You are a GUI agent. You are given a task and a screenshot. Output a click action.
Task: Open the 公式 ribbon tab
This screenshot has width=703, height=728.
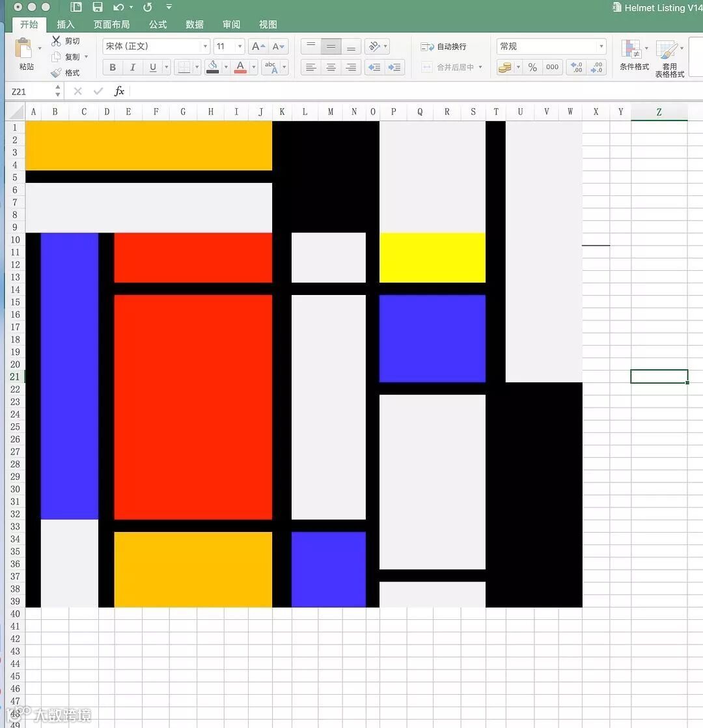click(x=158, y=25)
